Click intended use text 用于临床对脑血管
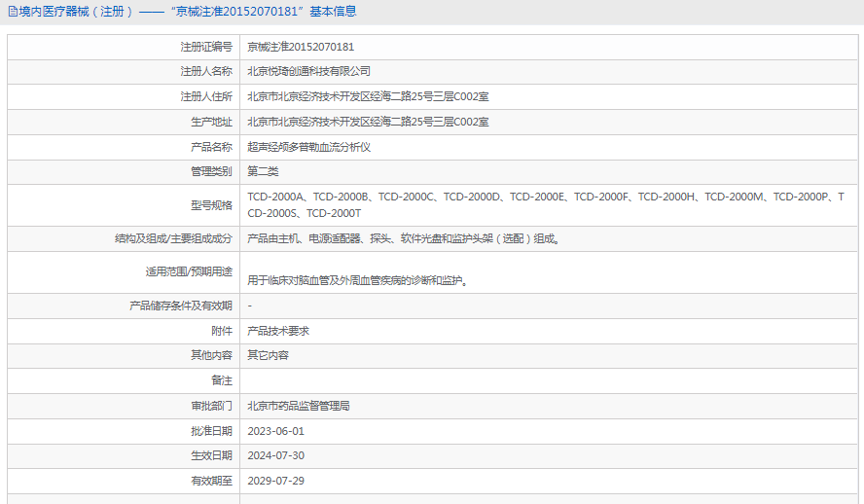Screen dimensions: 864x504 [358, 280]
